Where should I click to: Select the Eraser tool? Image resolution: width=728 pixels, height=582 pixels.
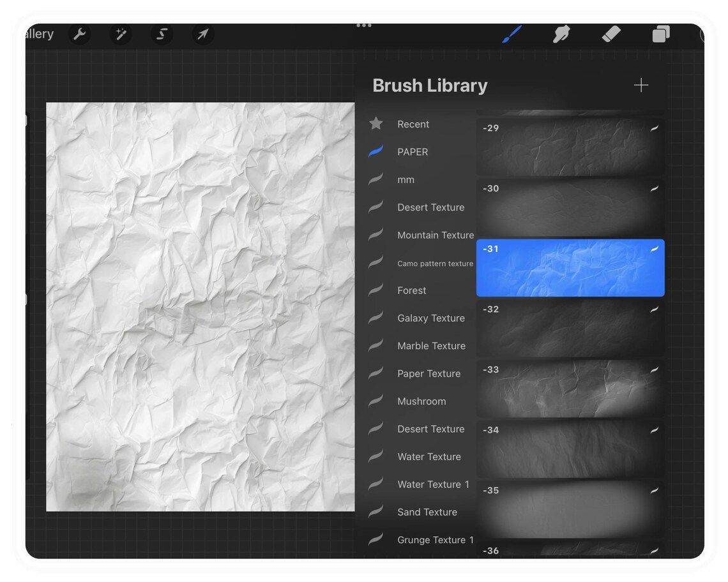click(610, 34)
